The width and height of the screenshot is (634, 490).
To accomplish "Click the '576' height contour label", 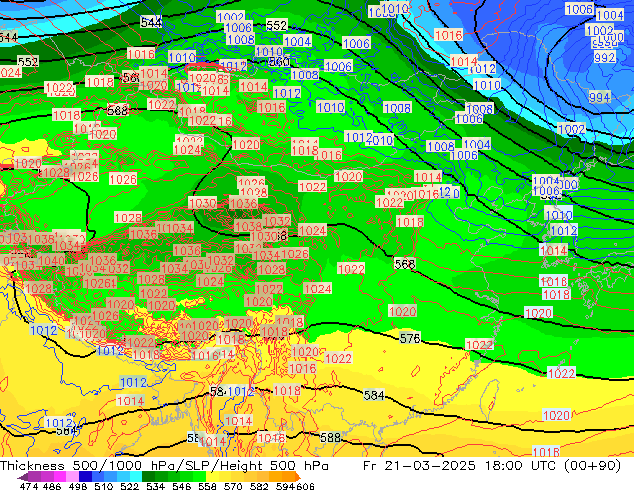I will click(410, 338).
